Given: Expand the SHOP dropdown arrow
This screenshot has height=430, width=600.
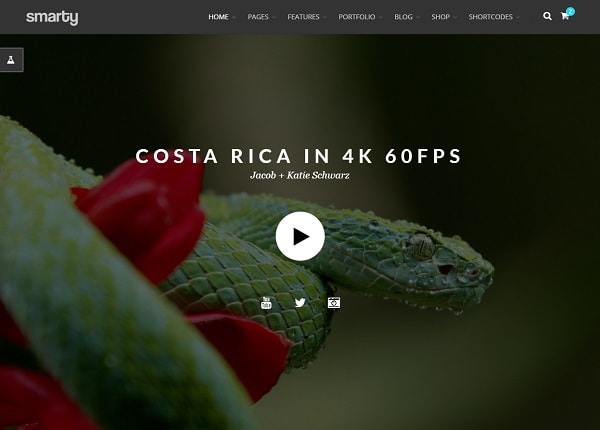Looking at the screenshot, I should tap(455, 17).
